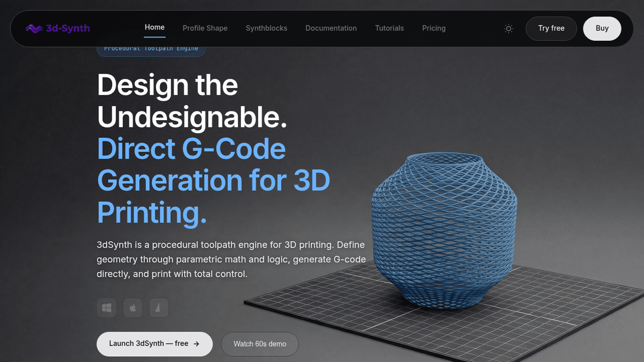Open the Documentation link
This screenshot has height=362, width=644.
coord(331,28)
